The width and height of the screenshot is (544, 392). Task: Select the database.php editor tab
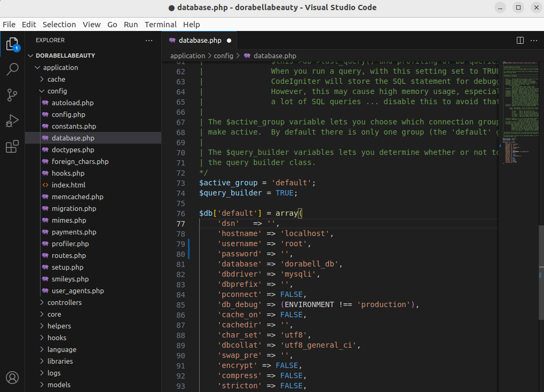200,40
